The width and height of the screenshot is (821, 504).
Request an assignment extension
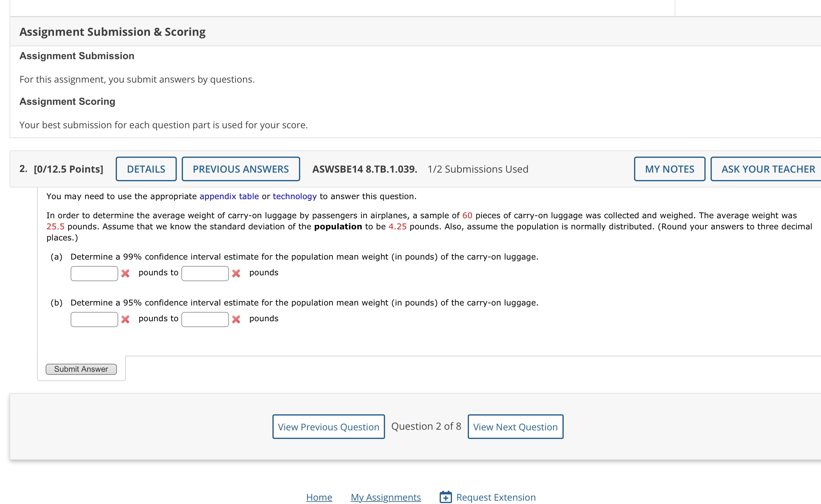[x=496, y=497]
